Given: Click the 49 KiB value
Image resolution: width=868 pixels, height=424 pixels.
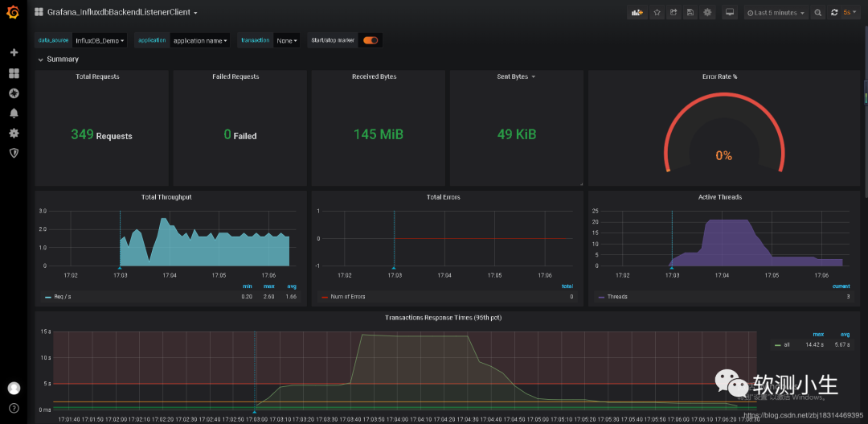Looking at the screenshot, I should [517, 134].
